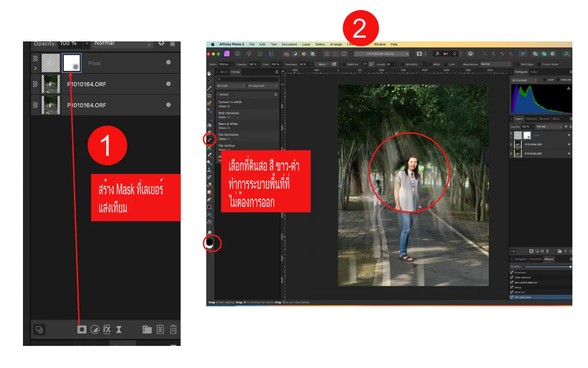Screen dimensions: 588x368
Task: Select the Move tool arrow
Action: [x=209, y=80]
